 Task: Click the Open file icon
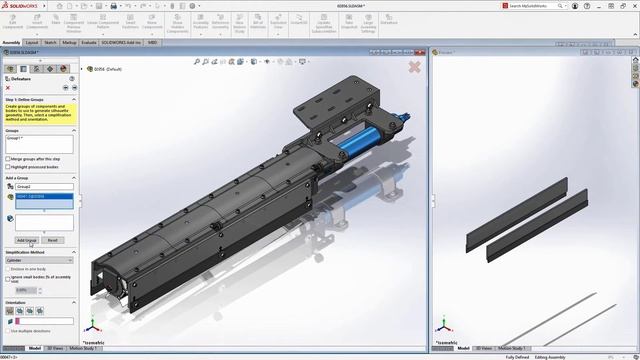tap(84, 6)
